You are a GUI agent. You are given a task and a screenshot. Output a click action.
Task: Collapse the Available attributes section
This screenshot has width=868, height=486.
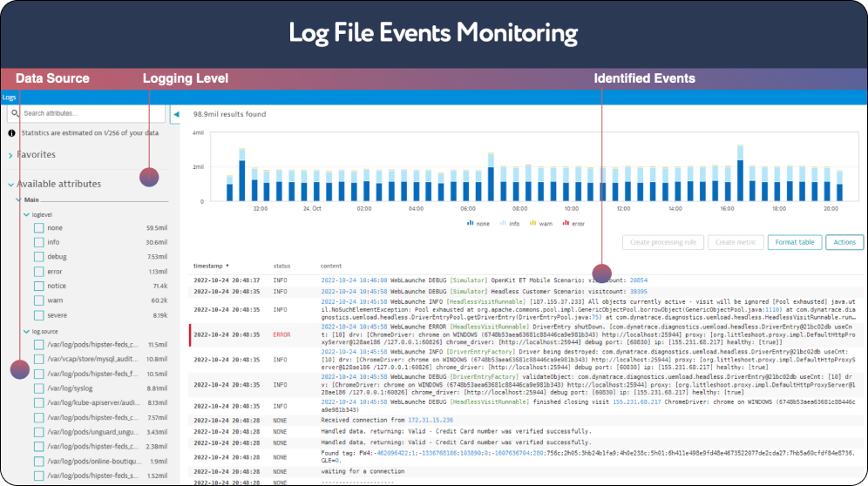[10, 185]
